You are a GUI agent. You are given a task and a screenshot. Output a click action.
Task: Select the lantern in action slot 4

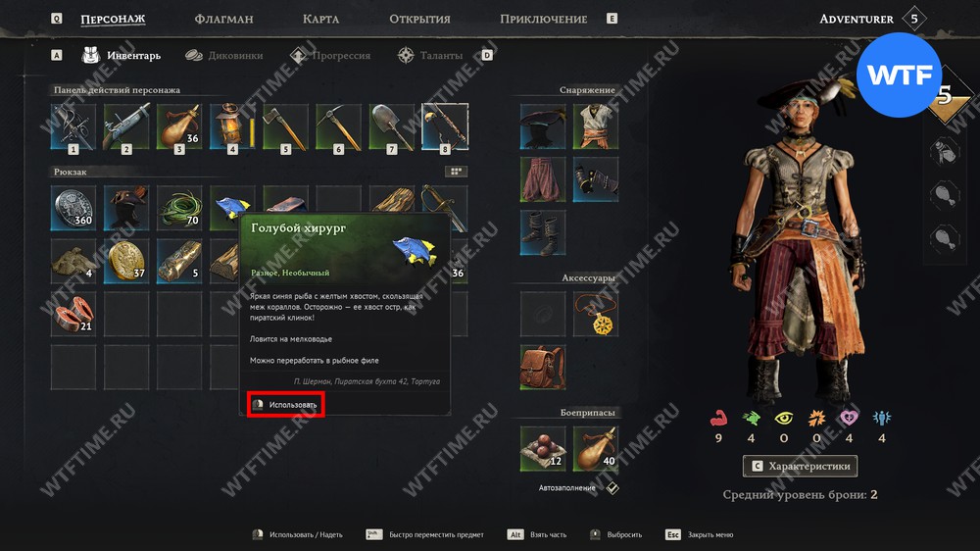pos(232,126)
